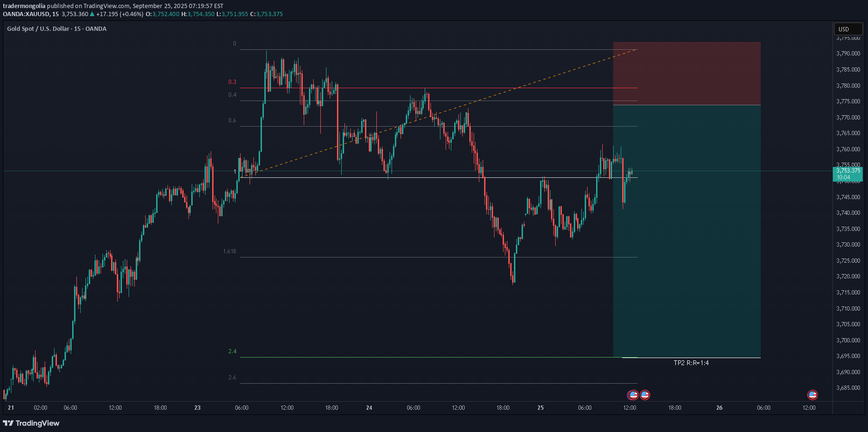Click the TP2 R:R=1:4 text label
The image size is (868, 432).
pos(691,363)
